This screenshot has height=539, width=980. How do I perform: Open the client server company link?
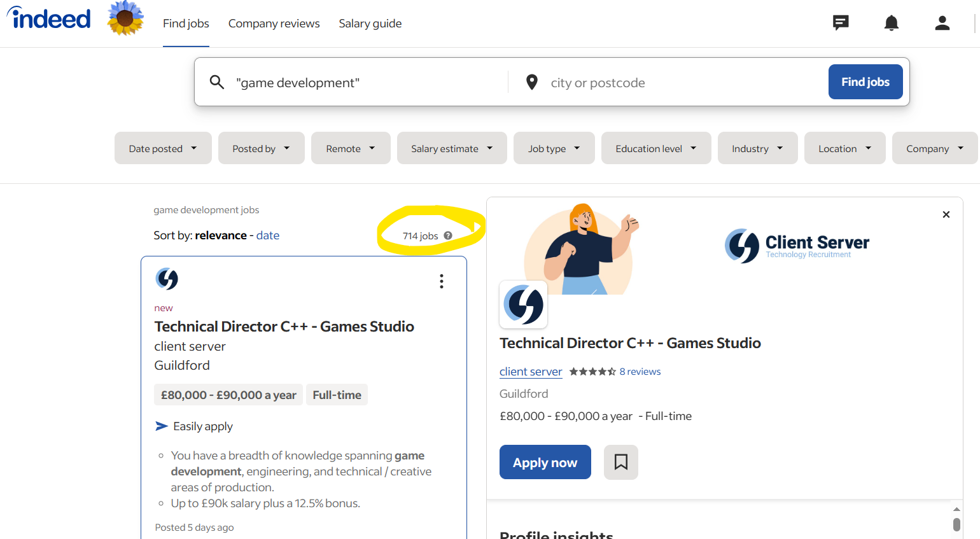click(531, 372)
